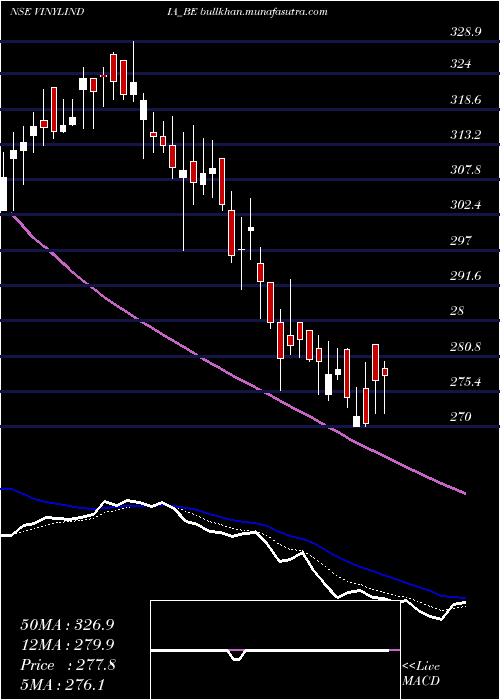Click the 307.8 price axis label

[x=466, y=170]
